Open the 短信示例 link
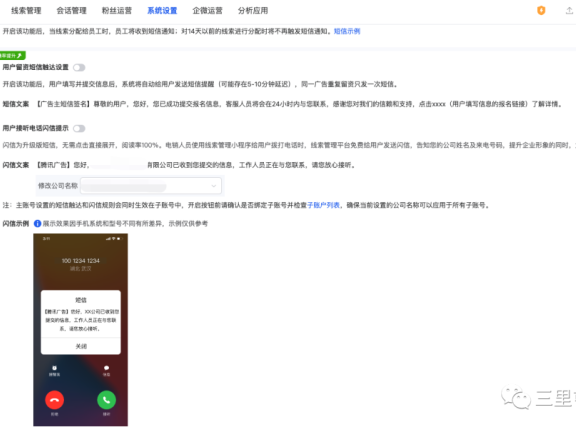This screenshot has width=576, height=432. point(347,31)
